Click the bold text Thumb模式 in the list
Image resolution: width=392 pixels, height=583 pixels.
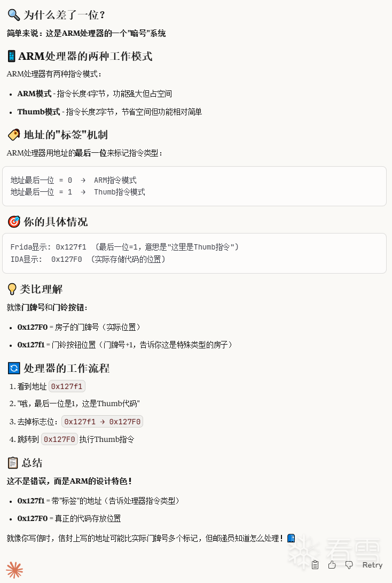pos(38,112)
